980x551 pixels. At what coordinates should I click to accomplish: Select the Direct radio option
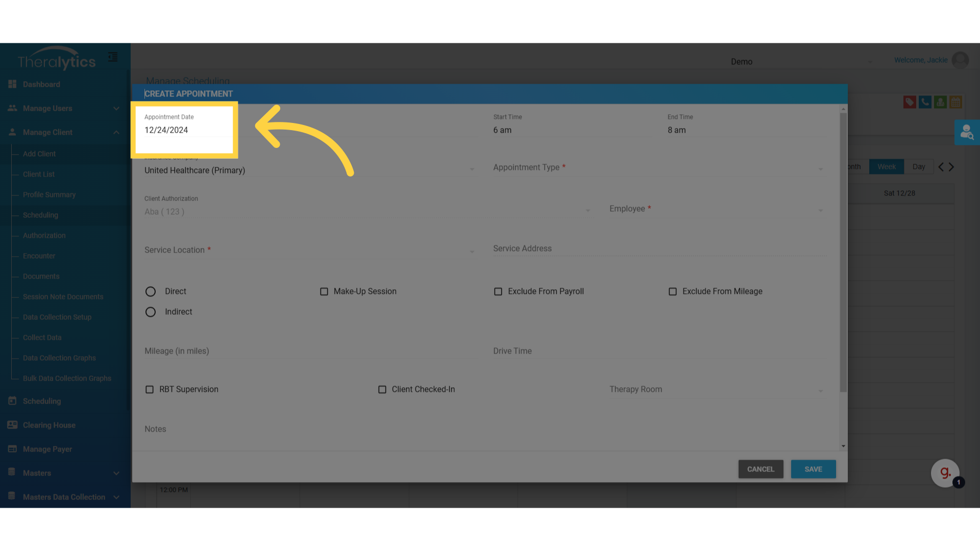tap(151, 291)
